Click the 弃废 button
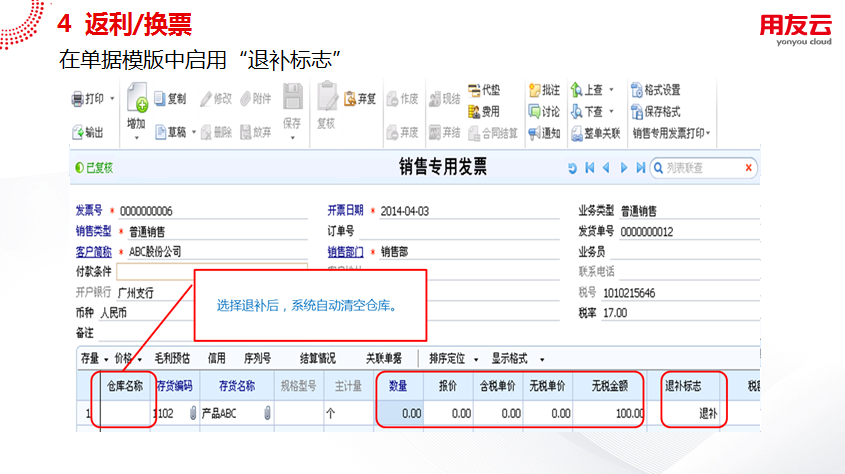The width and height of the screenshot is (845, 474). (x=403, y=132)
